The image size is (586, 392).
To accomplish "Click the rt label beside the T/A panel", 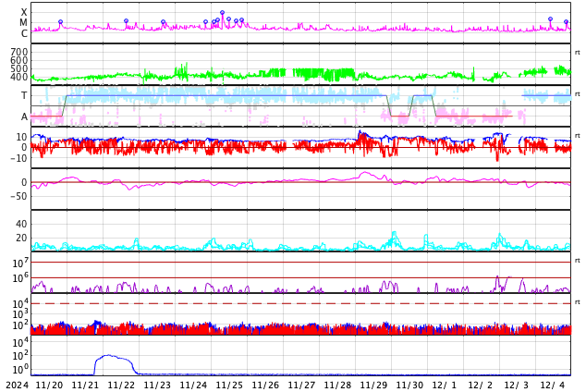I will click(578, 93).
